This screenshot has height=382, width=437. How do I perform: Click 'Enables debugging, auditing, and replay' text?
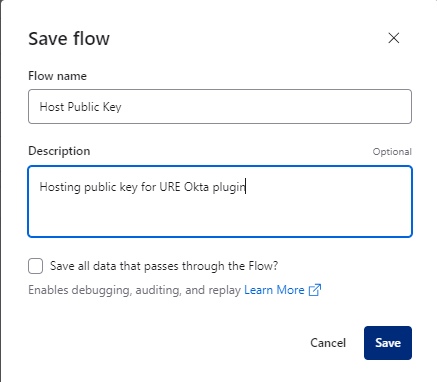tap(134, 290)
